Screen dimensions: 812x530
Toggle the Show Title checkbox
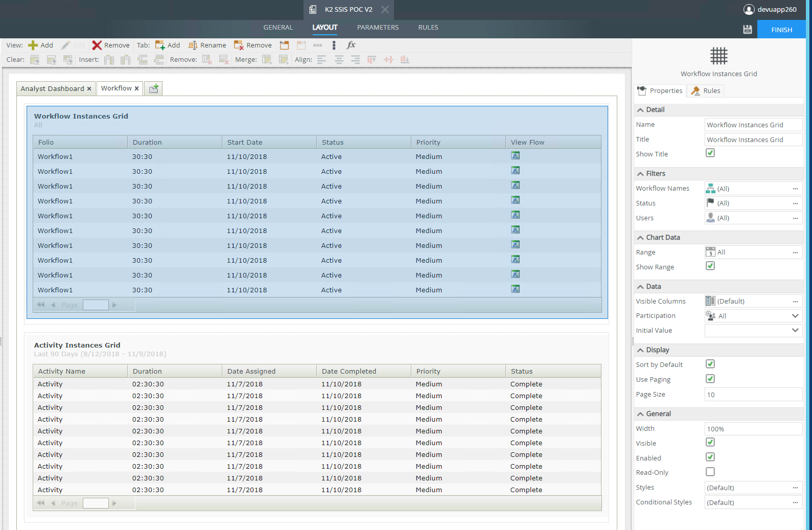click(x=710, y=153)
